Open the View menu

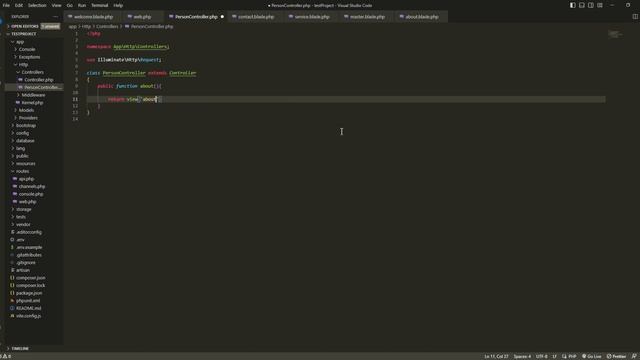(56, 5)
